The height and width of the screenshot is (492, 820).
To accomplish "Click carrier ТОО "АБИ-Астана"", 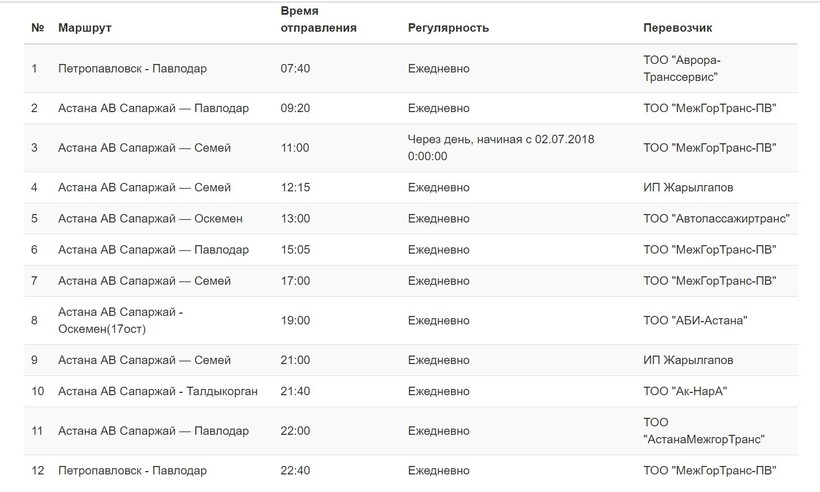I will point(695,320).
